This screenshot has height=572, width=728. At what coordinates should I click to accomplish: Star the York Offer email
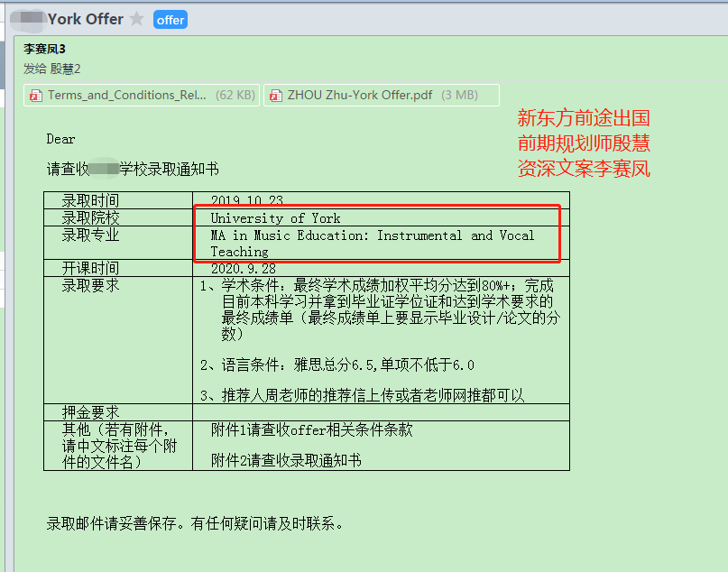pyautogui.click(x=136, y=19)
